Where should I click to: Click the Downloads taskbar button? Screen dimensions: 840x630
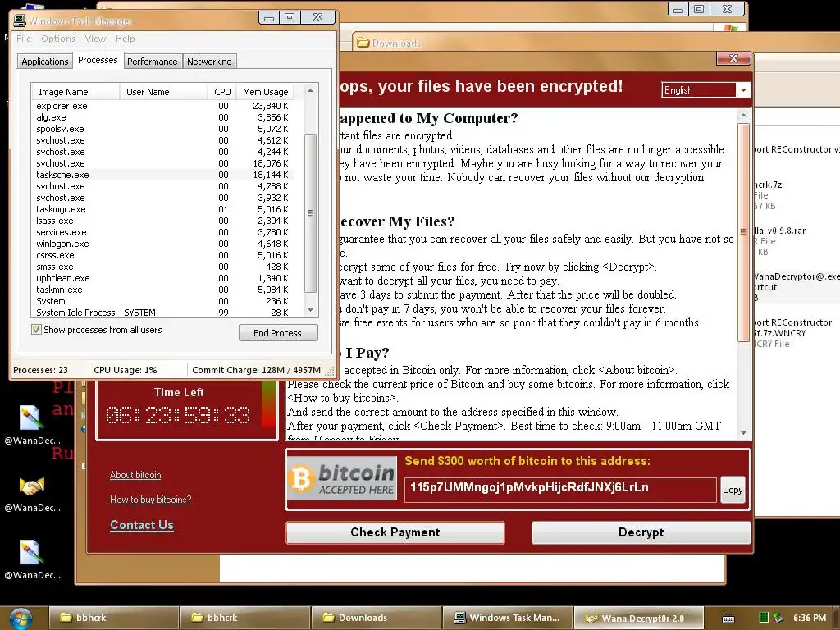(377, 619)
